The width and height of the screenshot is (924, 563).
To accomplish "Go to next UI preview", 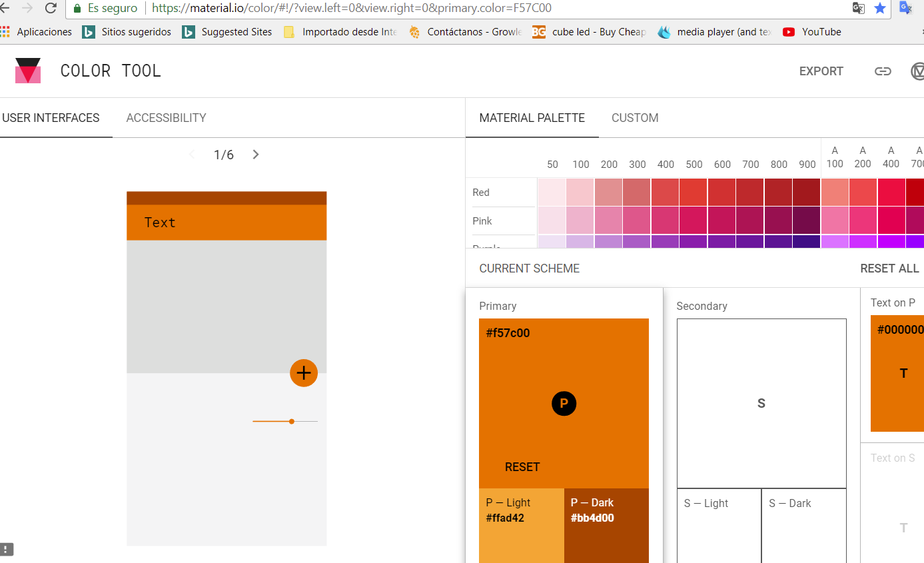I will pyautogui.click(x=256, y=155).
